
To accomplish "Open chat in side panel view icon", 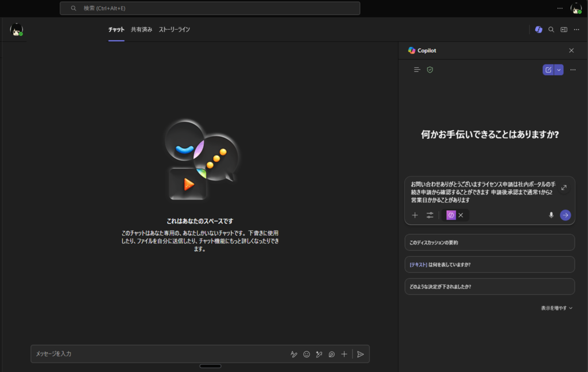I will [564, 29].
